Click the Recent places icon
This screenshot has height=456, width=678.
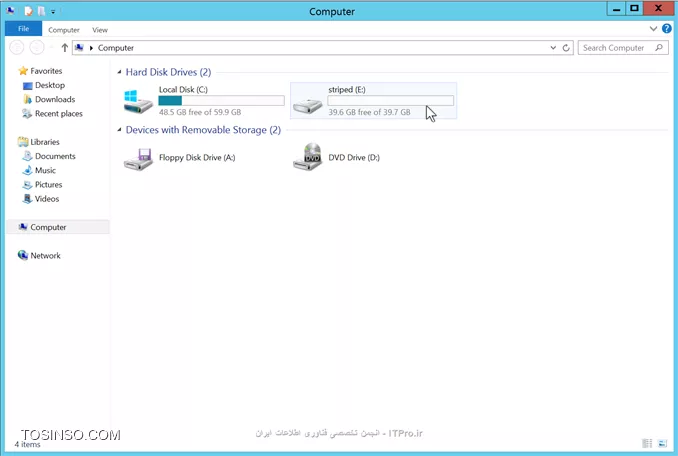(27, 114)
